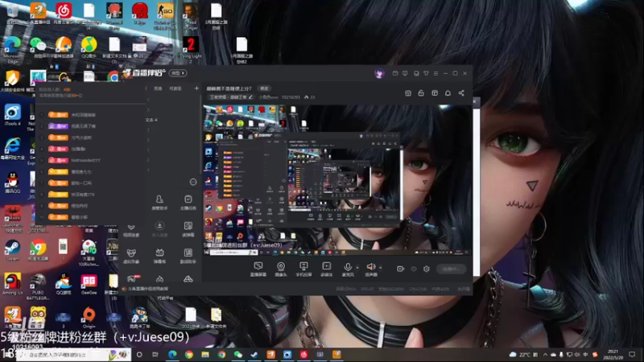
Task: Select the NotFounded777 row in the ranking
Action: coord(90,160)
